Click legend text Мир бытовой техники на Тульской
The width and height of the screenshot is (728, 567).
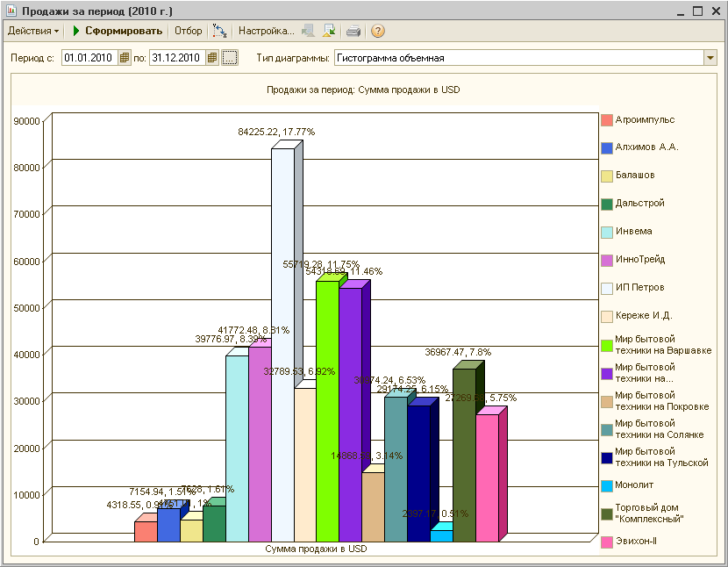661,457
